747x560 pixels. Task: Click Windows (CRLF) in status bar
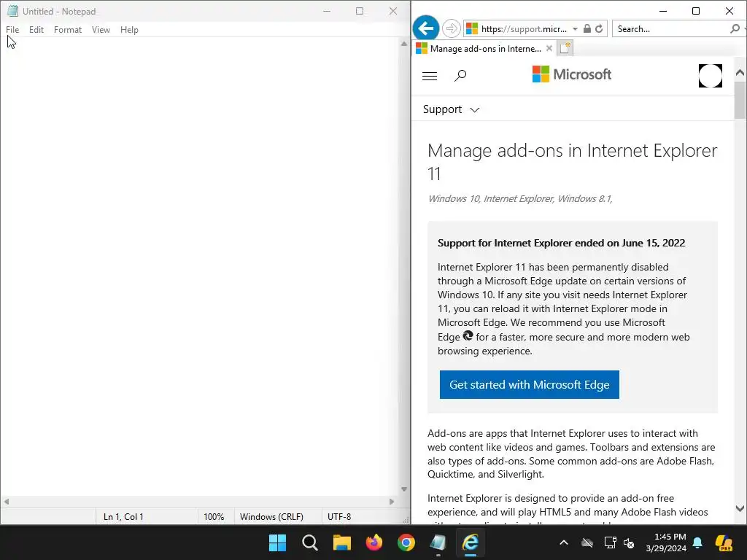pos(271,517)
